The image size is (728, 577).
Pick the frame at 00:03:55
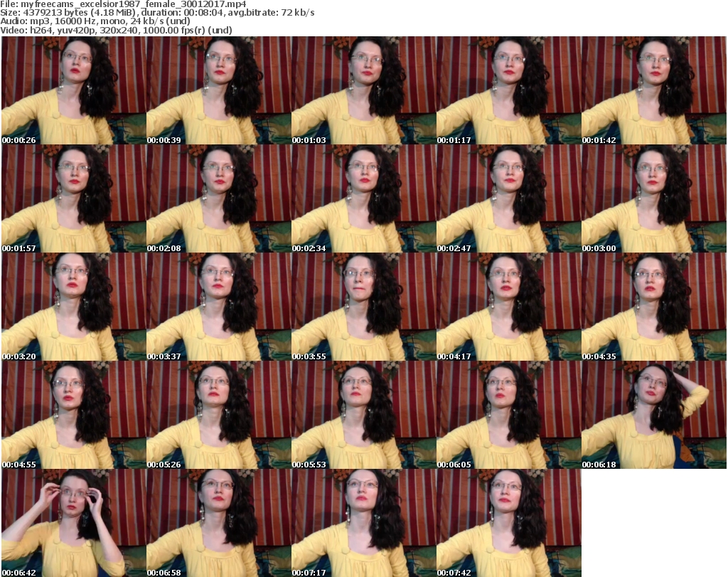pos(363,307)
